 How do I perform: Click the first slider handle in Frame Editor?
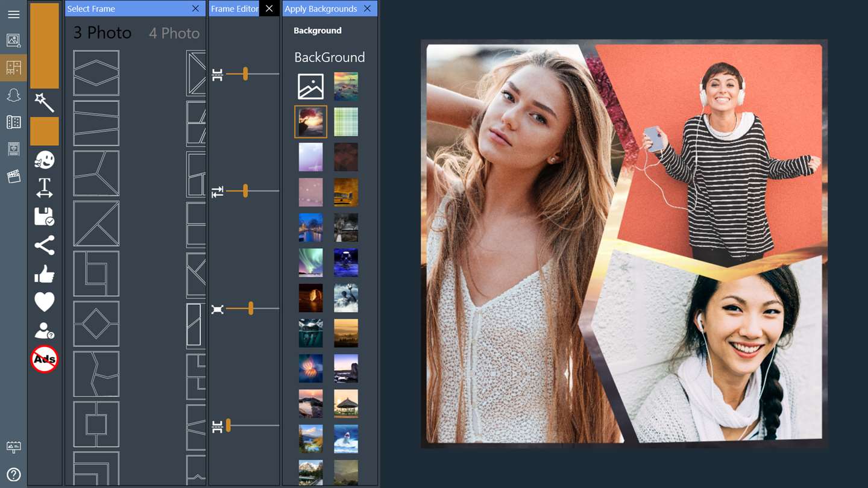(245, 74)
